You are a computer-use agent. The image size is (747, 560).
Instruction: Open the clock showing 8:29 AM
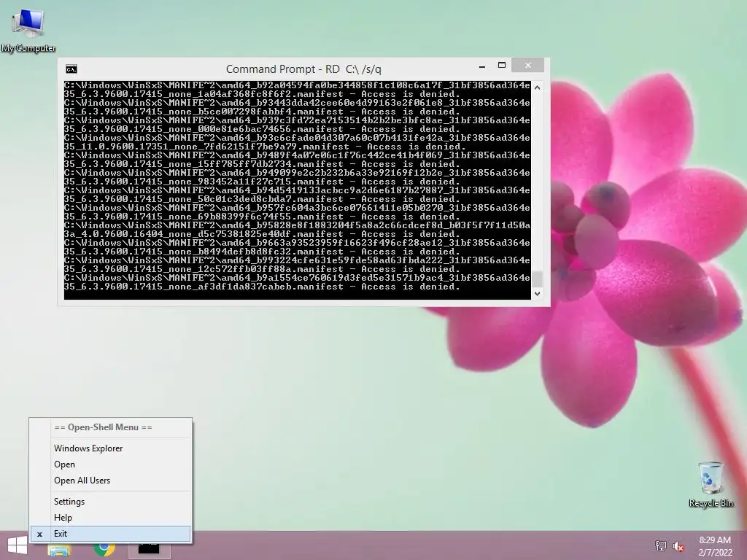pyautogui.click(x=715, y=546)
